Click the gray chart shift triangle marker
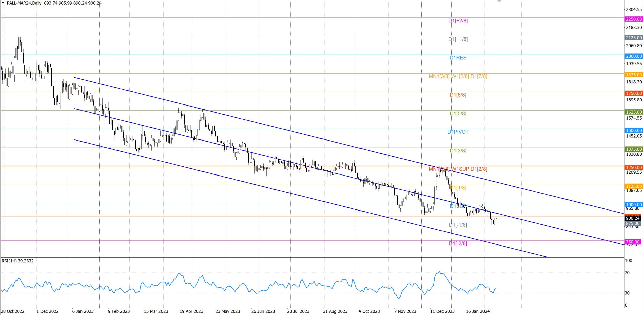This screenshot has height=315, width=644. click(499, 1)
